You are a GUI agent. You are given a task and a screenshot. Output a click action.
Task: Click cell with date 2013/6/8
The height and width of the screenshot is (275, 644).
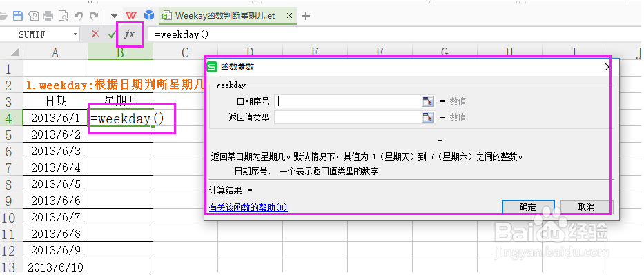tap(55, 234)
